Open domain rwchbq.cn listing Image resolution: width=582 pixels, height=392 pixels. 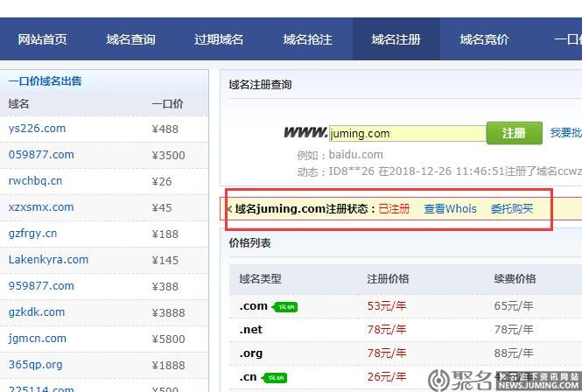coord(35,181)
